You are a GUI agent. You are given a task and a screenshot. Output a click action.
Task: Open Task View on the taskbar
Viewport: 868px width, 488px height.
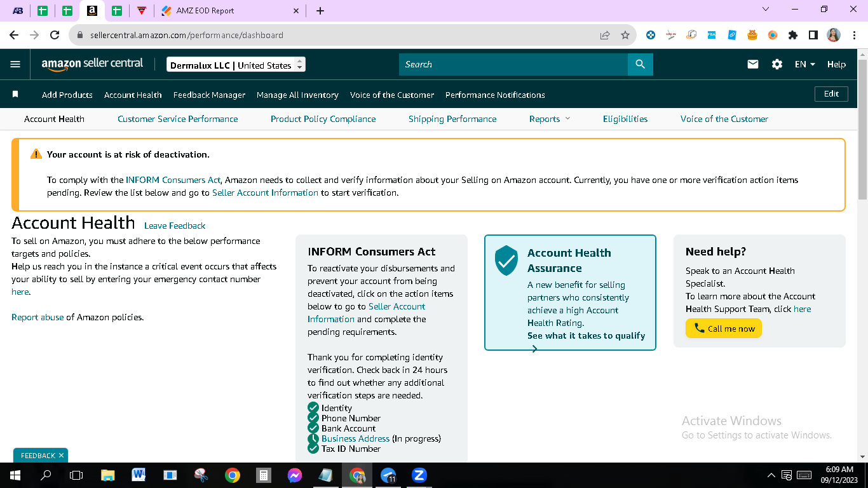coord(76,475)
